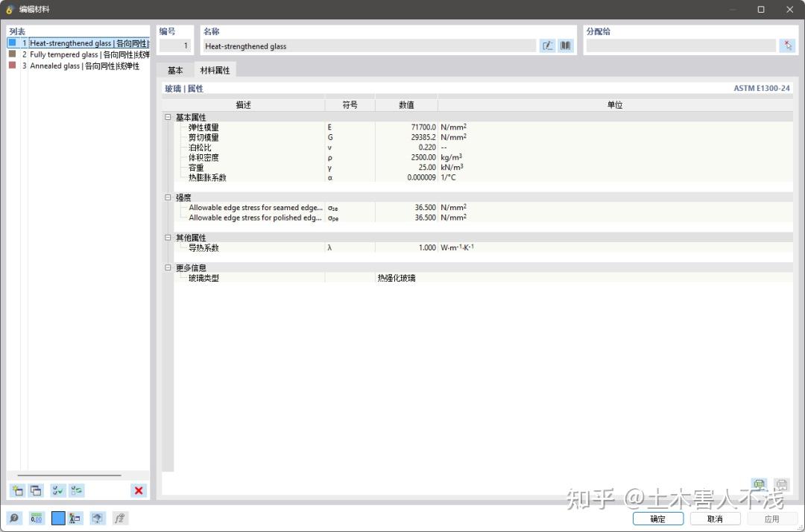Toggle the check-all icon in list toolbar
The width and height of the screenshot is (805, 532).
click(x=56, y=490)
